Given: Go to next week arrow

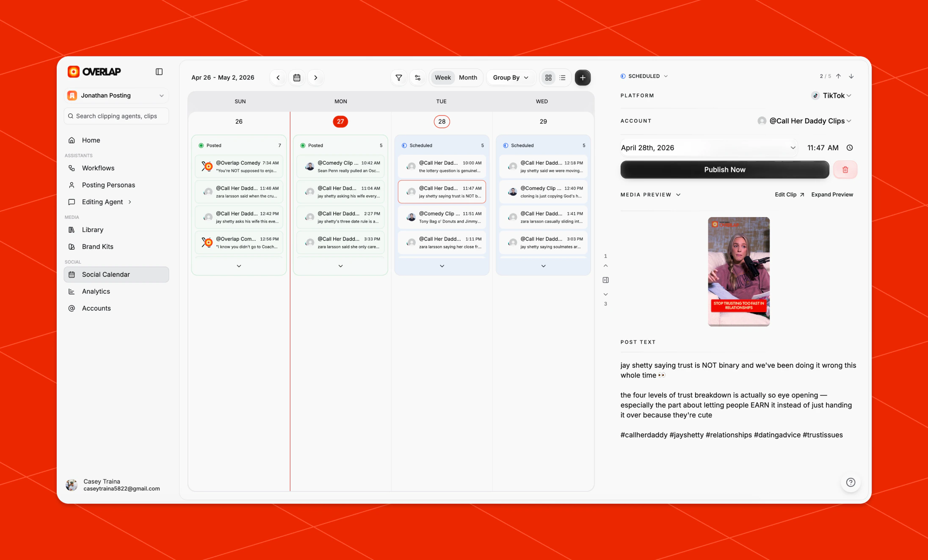Looking at the screenshot, I should click(316, 78).
